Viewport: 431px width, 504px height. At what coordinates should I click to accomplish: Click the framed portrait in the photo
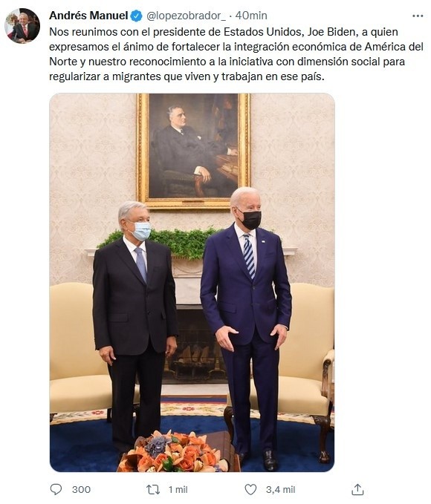193,151
